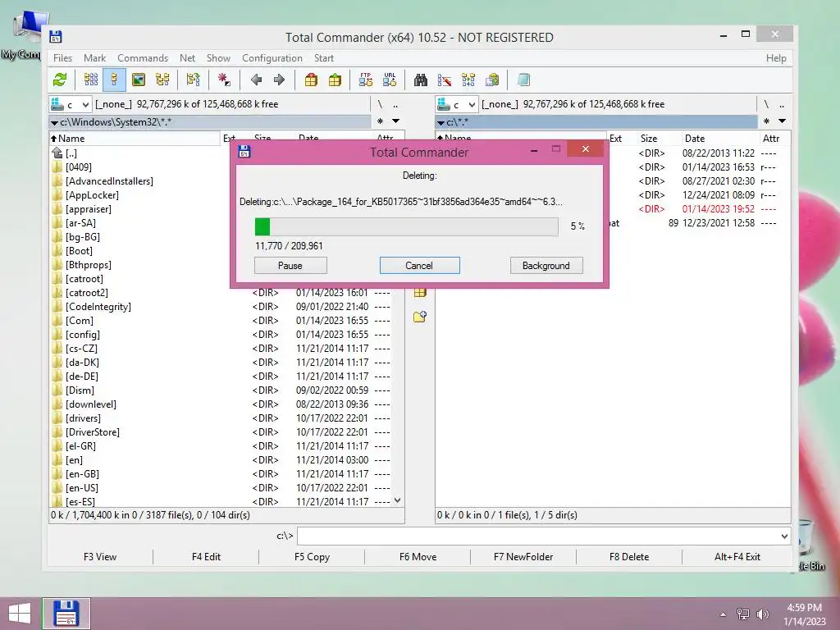Viewport: 840px width, 630px height.
Task: Cancel the deletion in progress
Action: tap(419, 265)
